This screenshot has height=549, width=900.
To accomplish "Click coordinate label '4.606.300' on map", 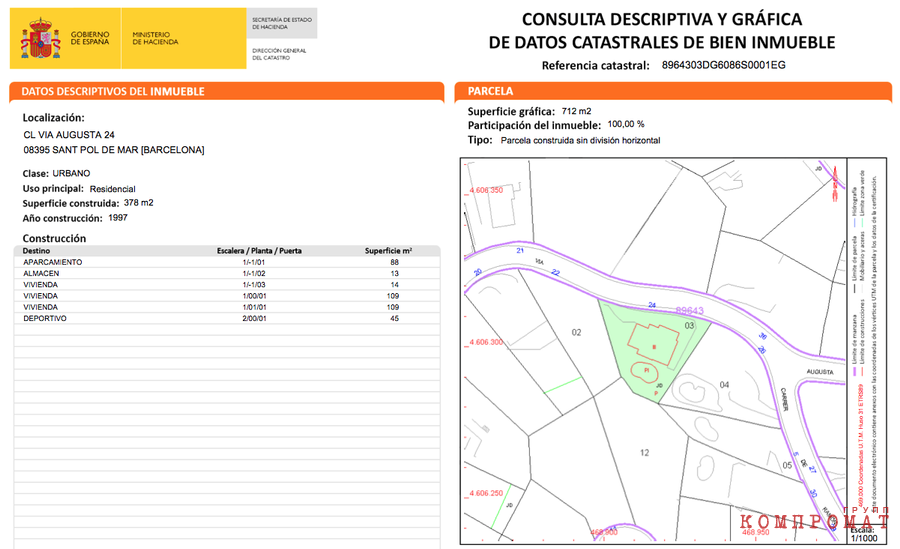I will (486, 342).
